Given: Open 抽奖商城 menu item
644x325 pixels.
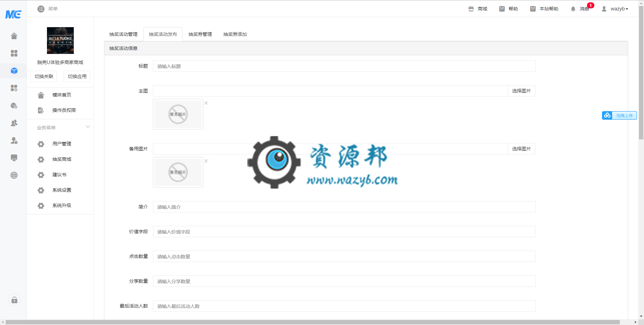Looking at the screenshot, I should tap(60, 159).
